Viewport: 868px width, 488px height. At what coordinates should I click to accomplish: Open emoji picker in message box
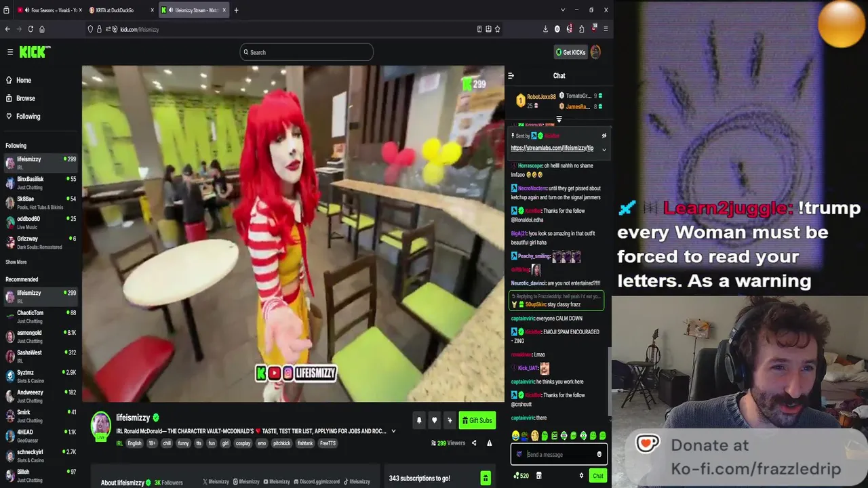tap(599, 455)
